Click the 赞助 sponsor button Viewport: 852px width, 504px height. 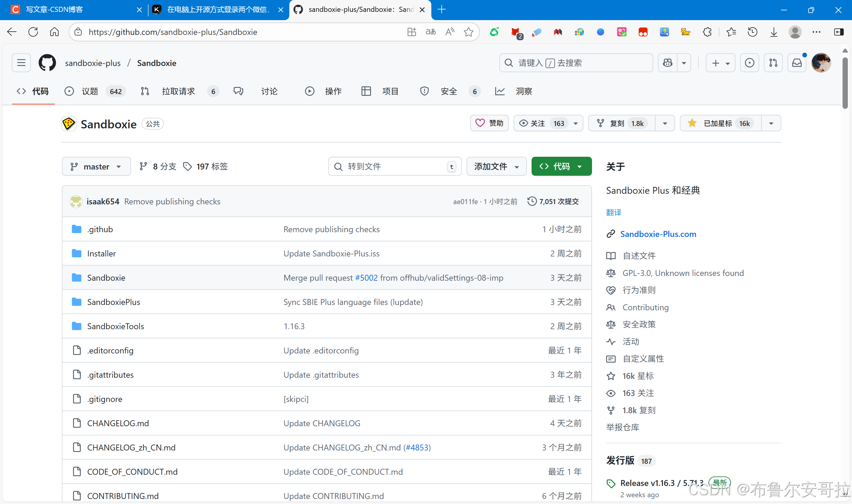(x=489, y=123)
